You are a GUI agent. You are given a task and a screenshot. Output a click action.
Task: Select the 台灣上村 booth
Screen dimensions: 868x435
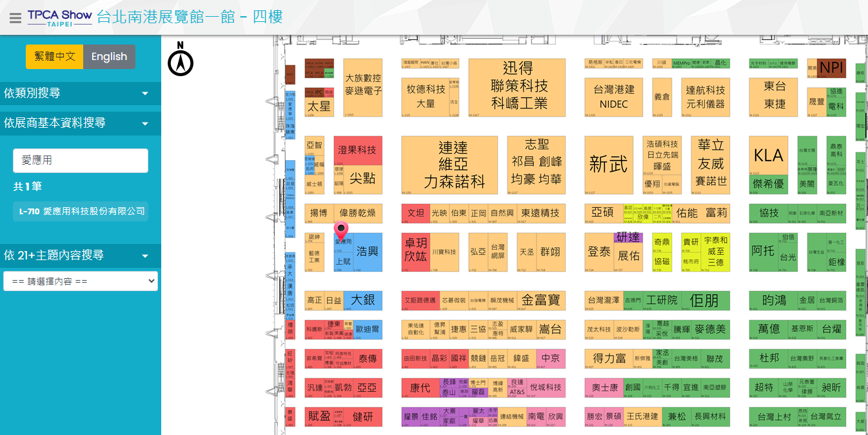(x=774, y=416)
